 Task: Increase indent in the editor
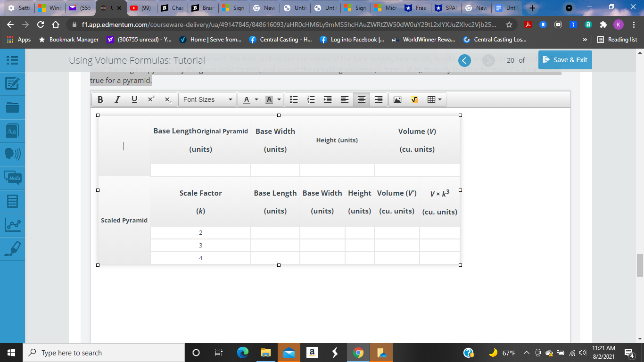coord(328,99)
